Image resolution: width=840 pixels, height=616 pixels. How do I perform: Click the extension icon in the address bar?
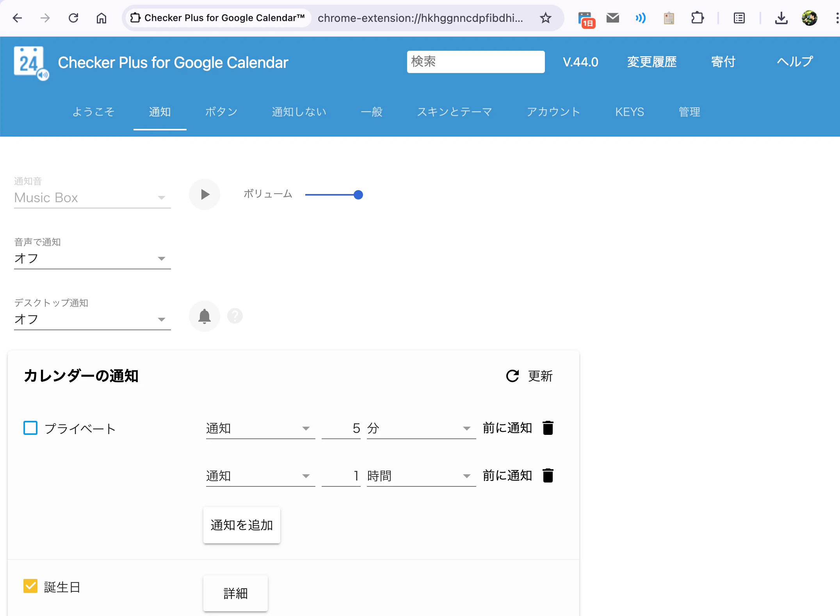coord(135,18)
